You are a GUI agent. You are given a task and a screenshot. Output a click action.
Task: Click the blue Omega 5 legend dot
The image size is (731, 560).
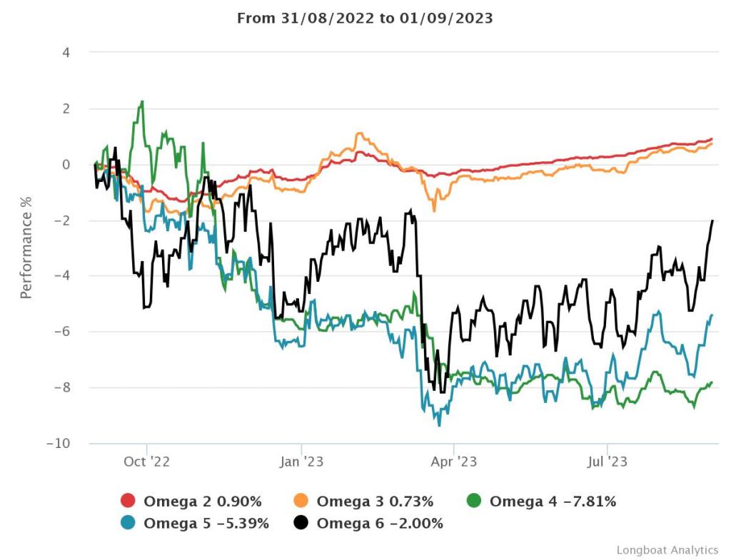tap(128, 523)
